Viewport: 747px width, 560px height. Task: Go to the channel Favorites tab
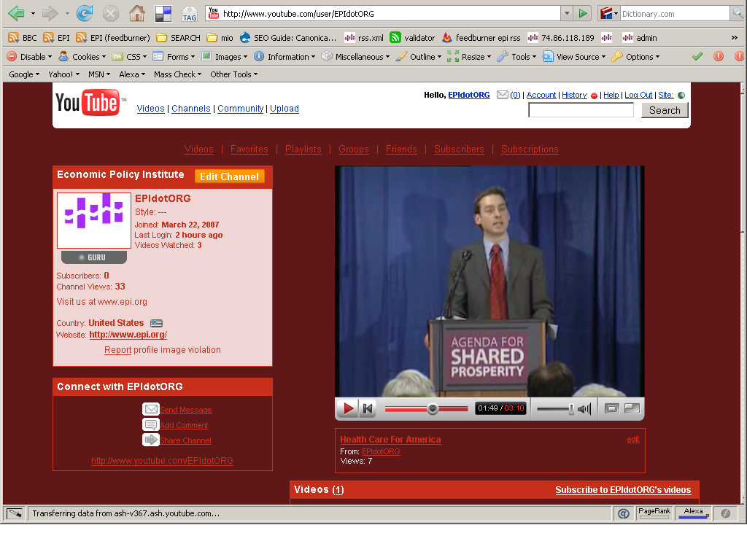coord(249,149)
